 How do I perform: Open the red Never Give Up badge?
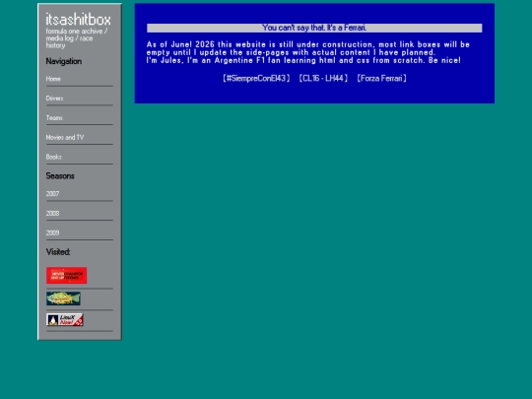pos(67,275)
